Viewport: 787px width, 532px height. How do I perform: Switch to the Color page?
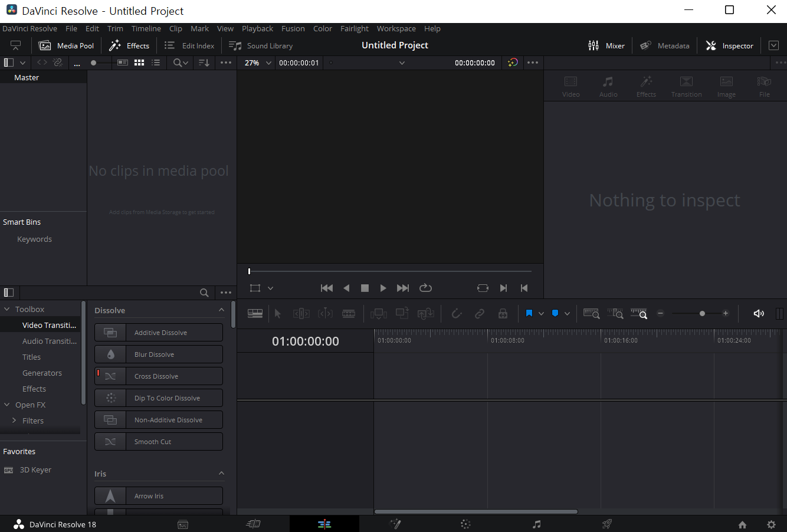click(465, 524)
